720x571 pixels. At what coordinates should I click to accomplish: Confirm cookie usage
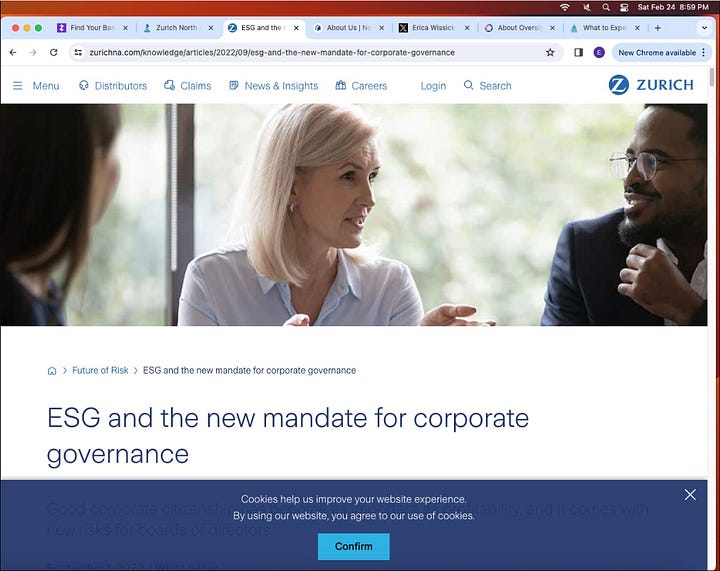354,546
